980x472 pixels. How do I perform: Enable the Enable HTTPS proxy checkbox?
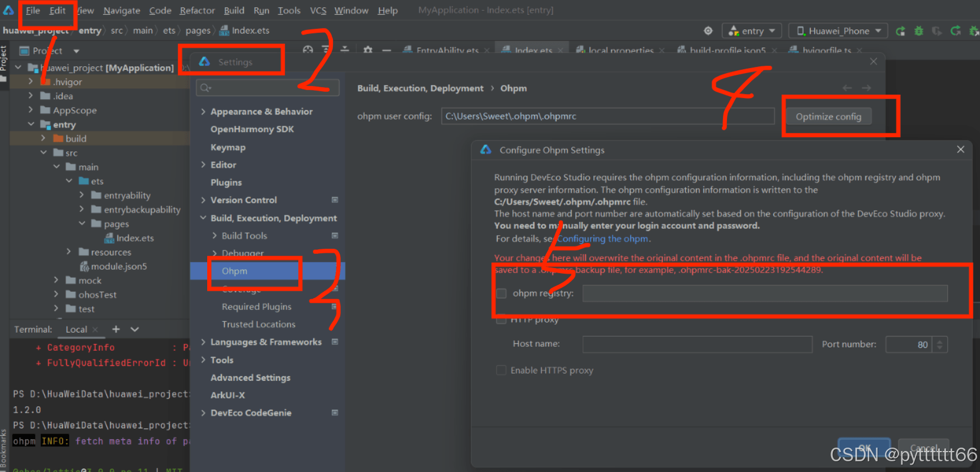pos(501,370)
